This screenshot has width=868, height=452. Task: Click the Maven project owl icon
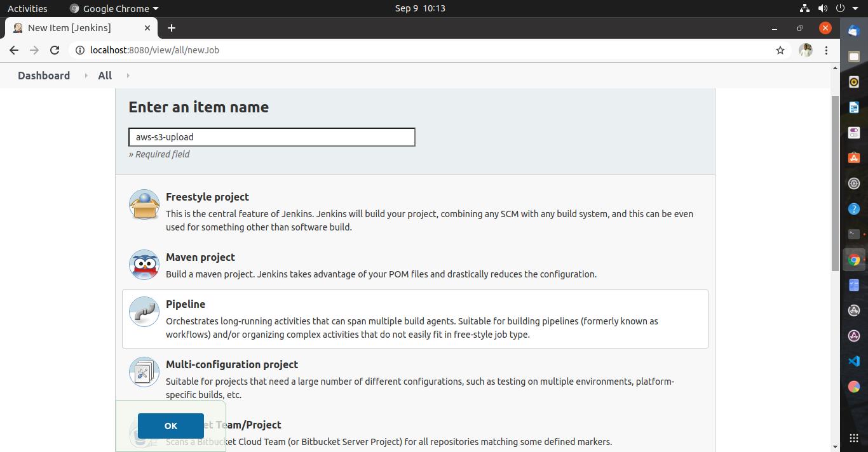144,265
